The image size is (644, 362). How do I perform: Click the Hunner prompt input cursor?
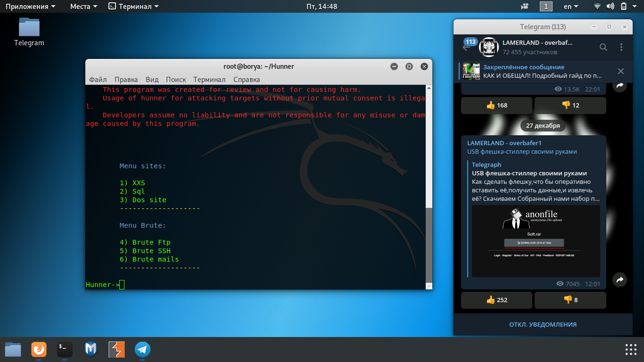tap(122, 285)
